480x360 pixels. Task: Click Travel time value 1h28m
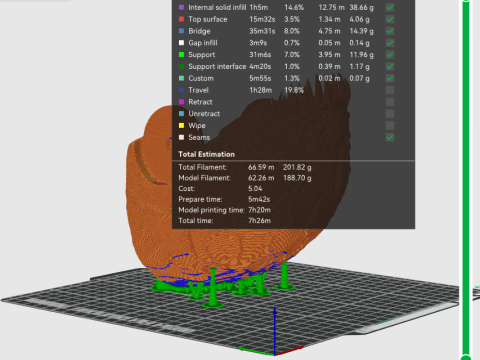pos(261,90)
